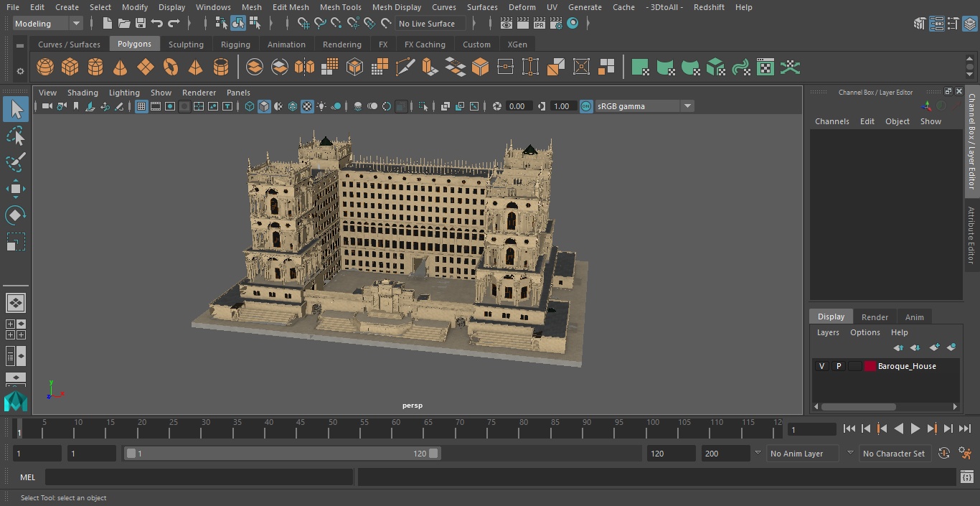Select the Scale tool in toolbox
Screen dimensions: 980x506
point(16,241)
